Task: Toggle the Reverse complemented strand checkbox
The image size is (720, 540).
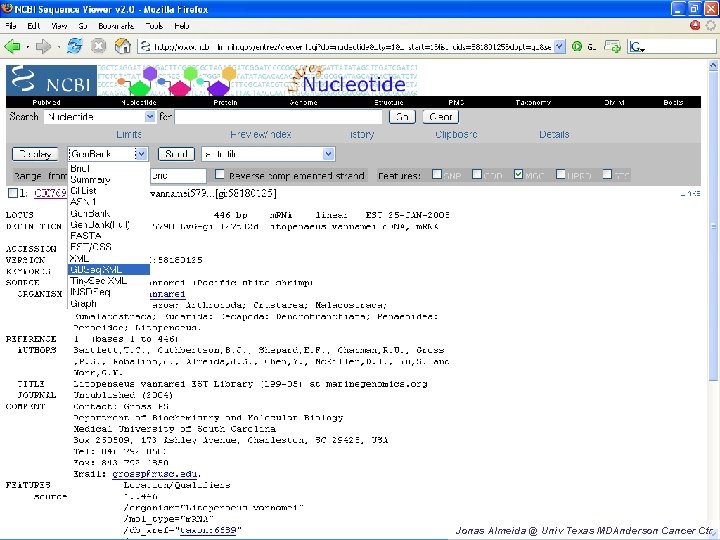Action: click(220, 174)
